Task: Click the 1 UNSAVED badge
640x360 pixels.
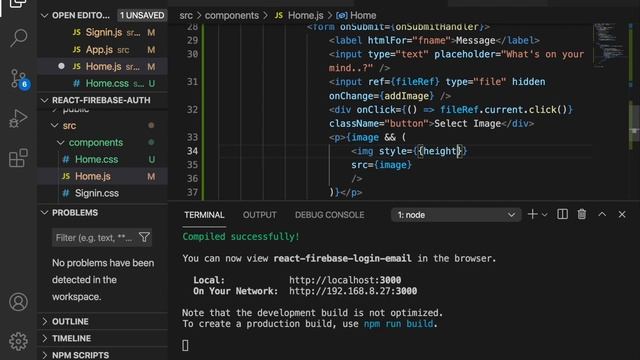Action: pyautogui.click(x=142, y=16)
